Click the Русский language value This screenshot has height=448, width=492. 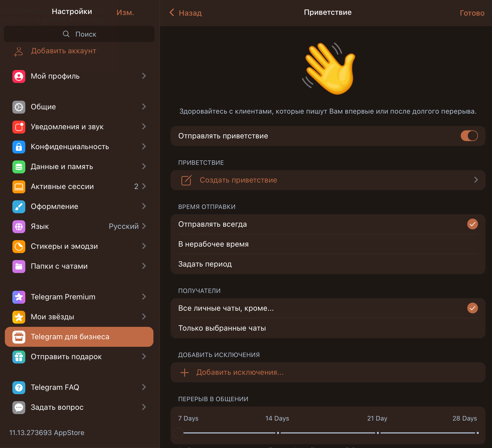point(124,226)
